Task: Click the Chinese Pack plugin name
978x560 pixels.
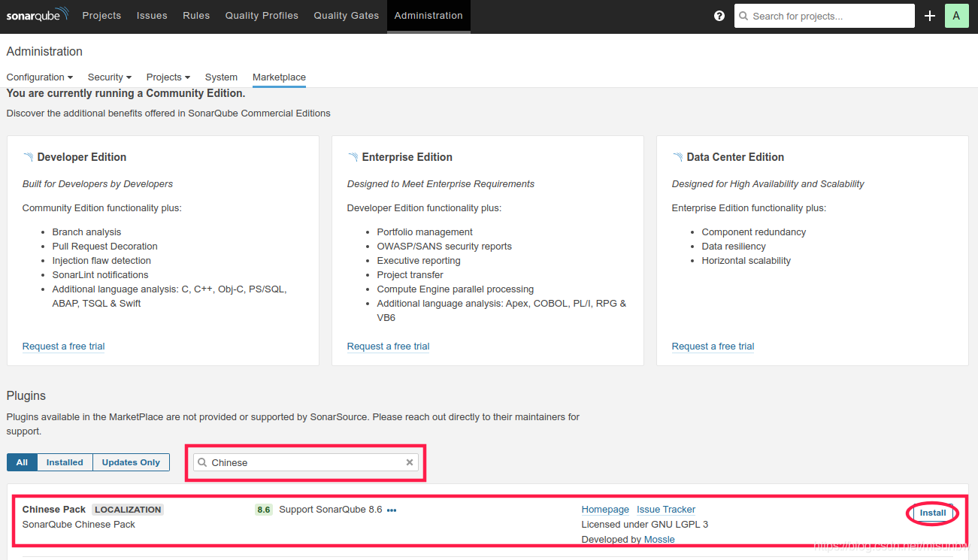Action: 54,510
